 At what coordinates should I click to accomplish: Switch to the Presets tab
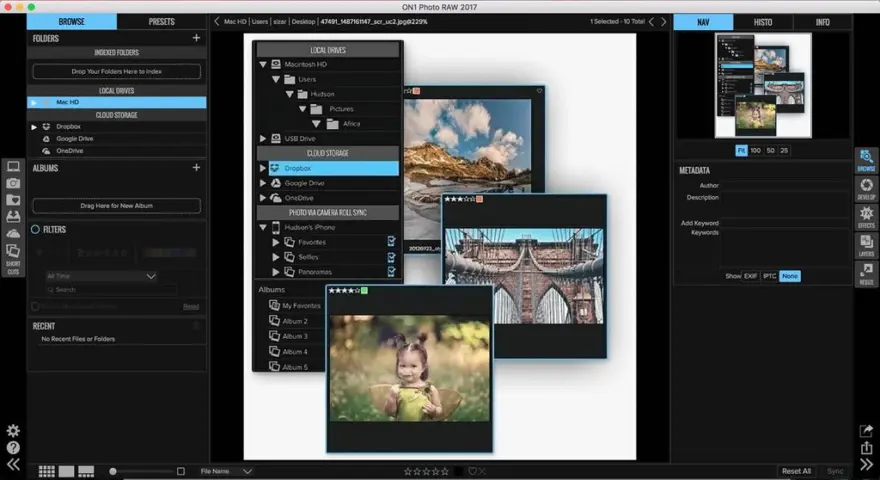pyautogui.click(x=162, y=22)
